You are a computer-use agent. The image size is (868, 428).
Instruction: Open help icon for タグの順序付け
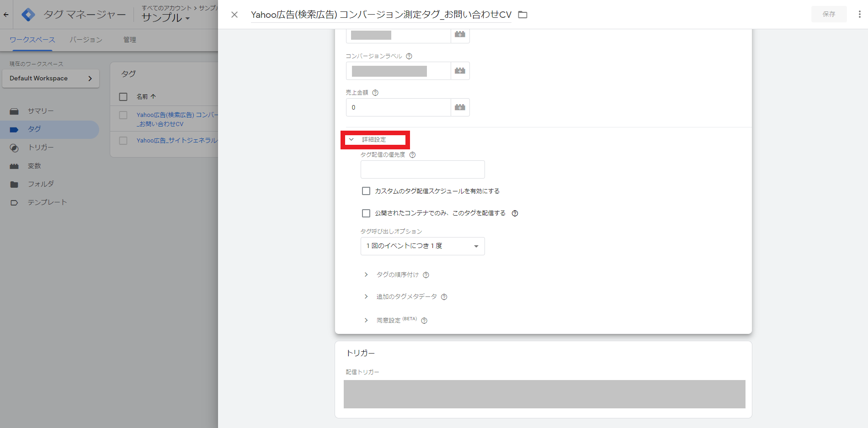click(426, 275)
